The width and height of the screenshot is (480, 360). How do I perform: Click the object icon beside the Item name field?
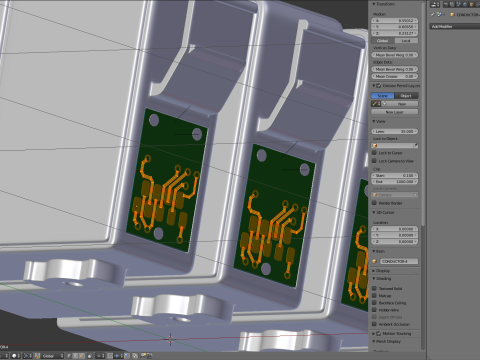click(x=374, y=261)
